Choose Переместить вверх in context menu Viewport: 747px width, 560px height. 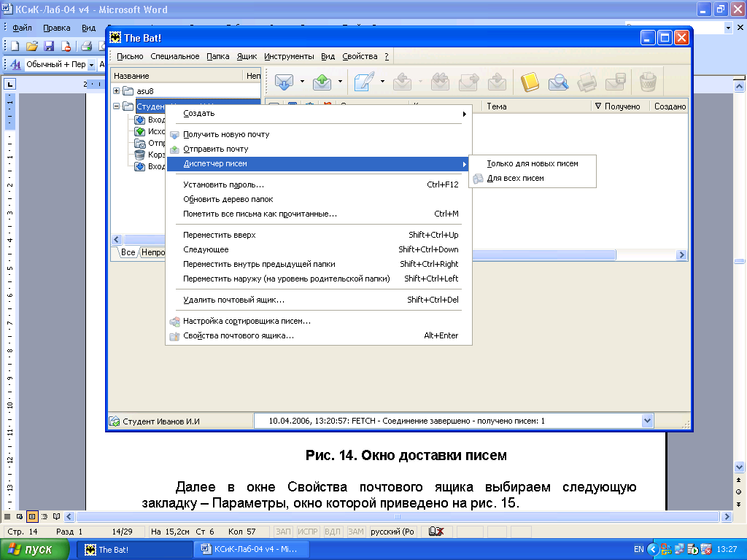(319, 235)
